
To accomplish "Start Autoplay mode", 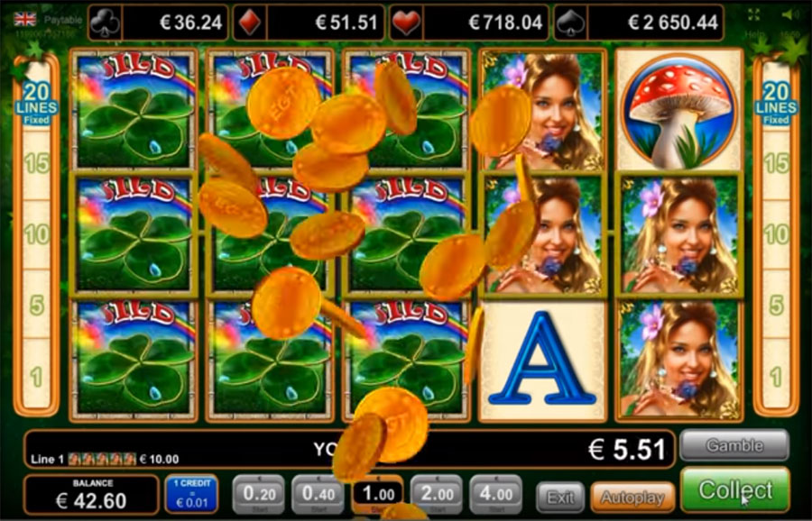I will tap(632, 498).
